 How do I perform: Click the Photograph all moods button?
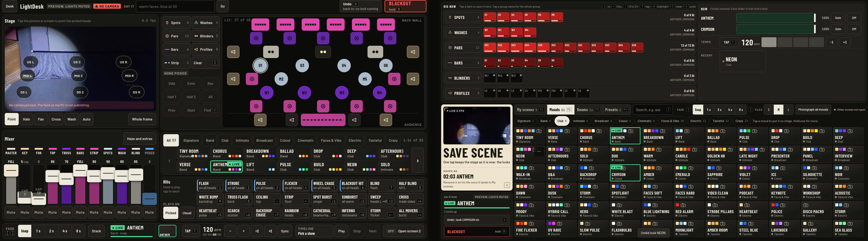[x=813, y=110]
